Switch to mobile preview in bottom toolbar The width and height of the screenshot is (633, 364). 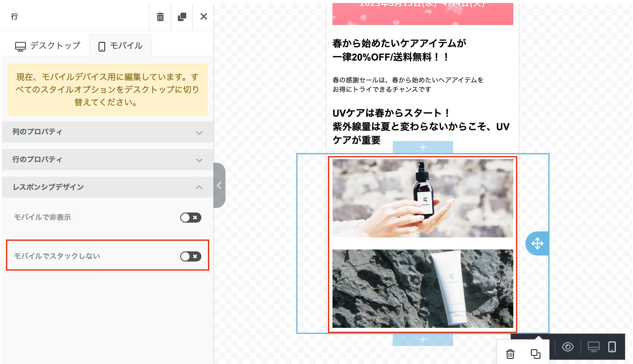coord(612,347)
